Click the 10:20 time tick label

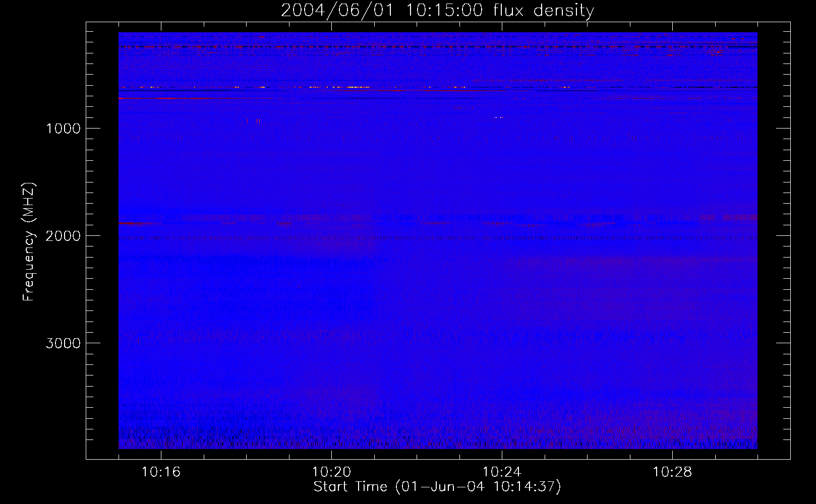[331, 472]
